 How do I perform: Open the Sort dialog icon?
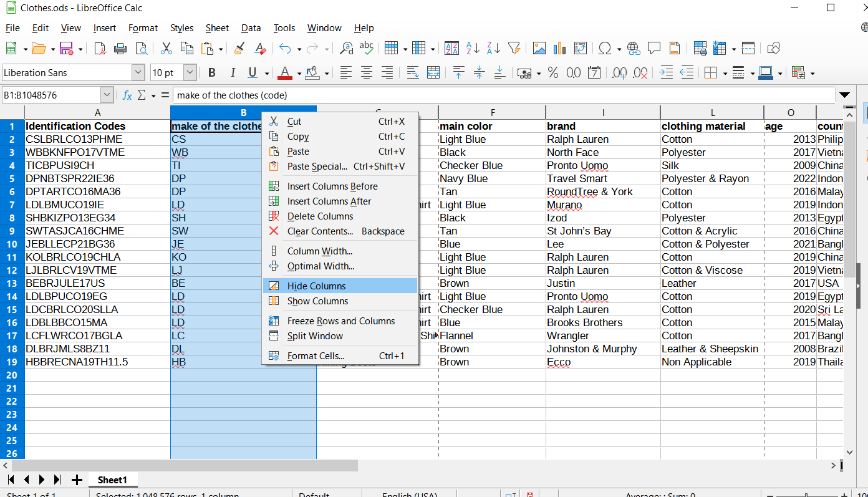[452, 48]
